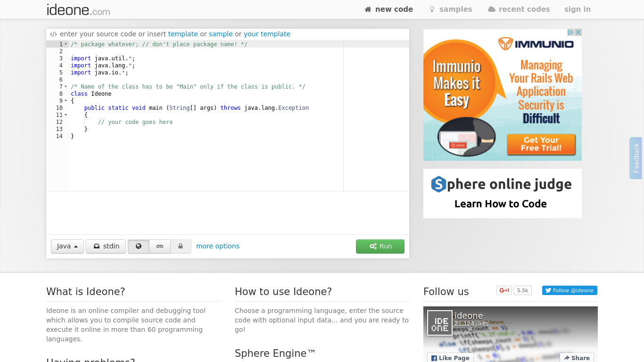Open the Feedback side tab
Image resolution: width=644 pixels, height=362 pixels.
click(x=636, y=158)
